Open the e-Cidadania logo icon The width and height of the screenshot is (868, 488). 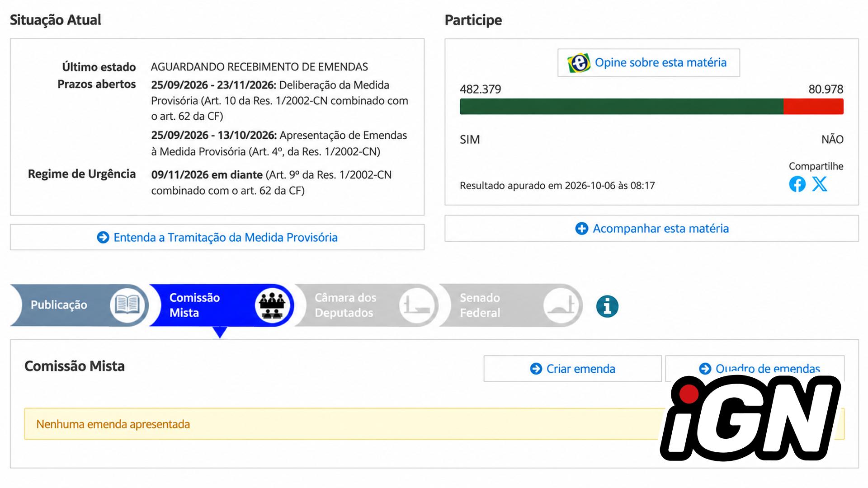click(x=579, y=62)
